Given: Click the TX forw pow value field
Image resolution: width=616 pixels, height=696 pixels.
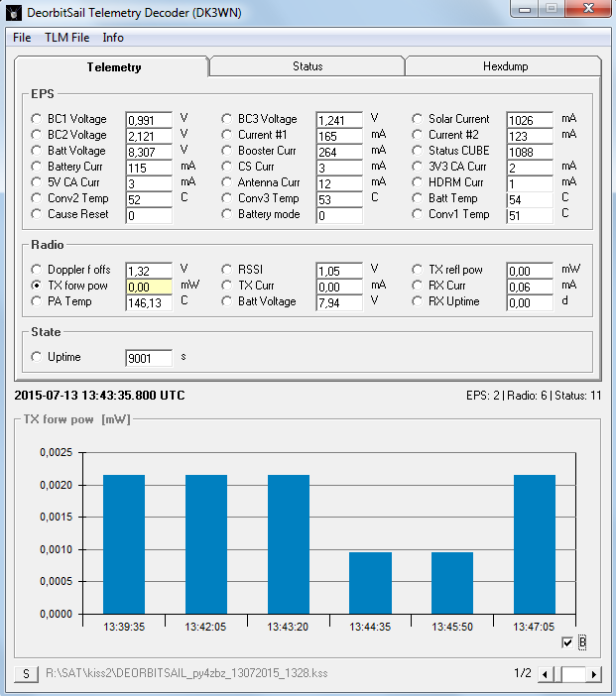Looking at the screenshot, I should coord(149,287).
